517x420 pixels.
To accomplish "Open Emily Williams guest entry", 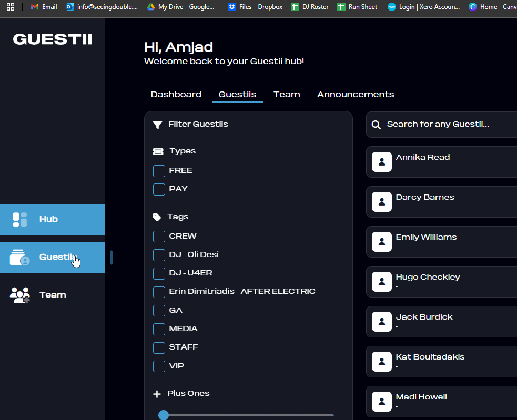I will point(441,242).
